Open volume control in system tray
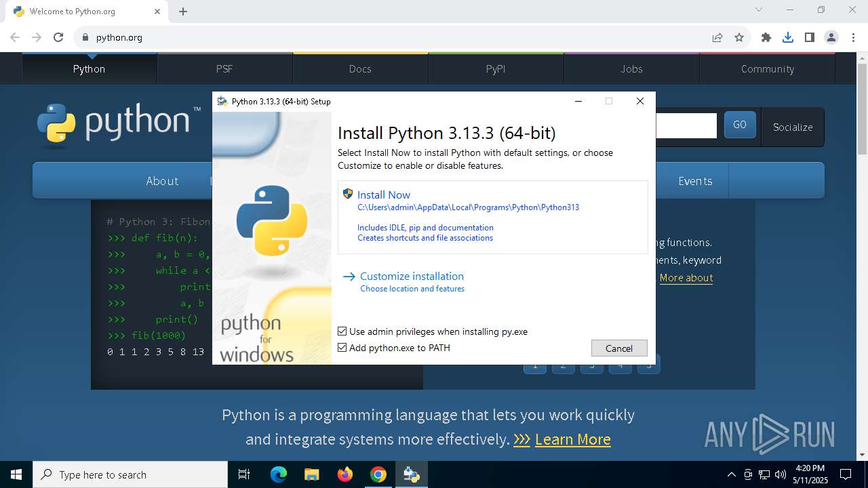Screen dimensions: 868x488 [x=781, y=474]
